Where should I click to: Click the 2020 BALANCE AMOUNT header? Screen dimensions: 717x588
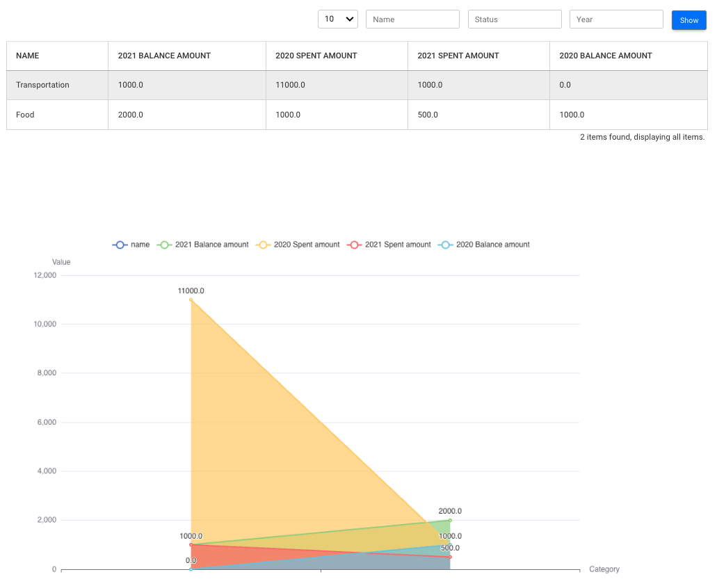[606, 56]
